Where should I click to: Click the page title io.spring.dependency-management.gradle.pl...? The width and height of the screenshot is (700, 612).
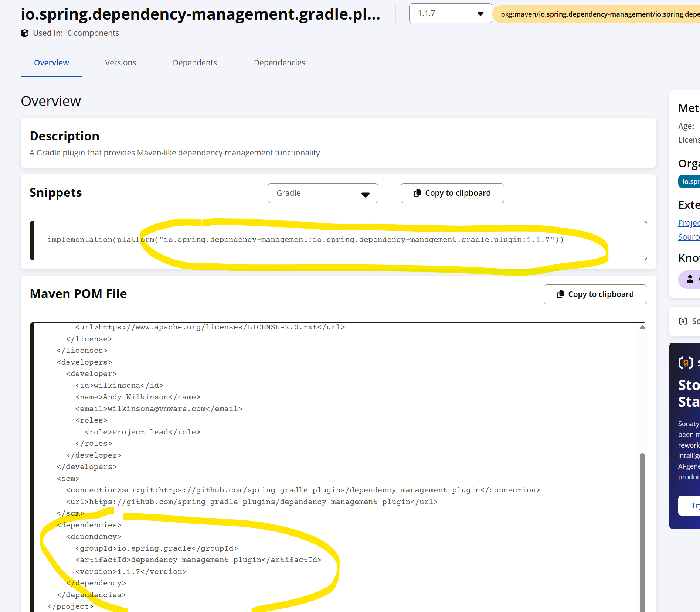click(200, 14)
